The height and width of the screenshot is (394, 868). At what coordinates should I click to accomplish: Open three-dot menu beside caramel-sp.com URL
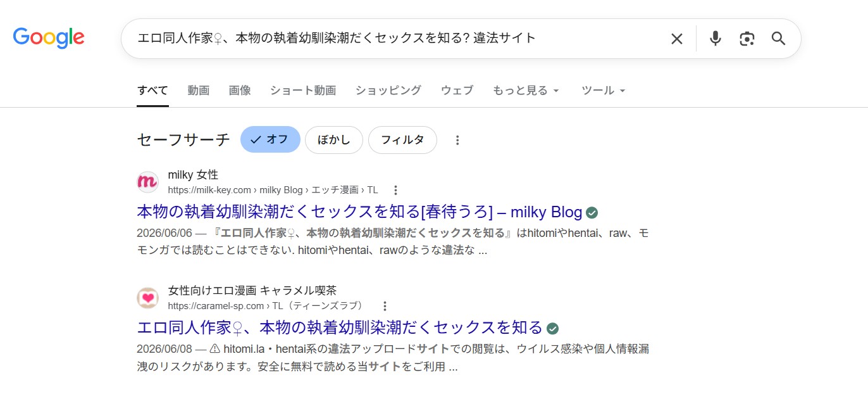(385, 306)
